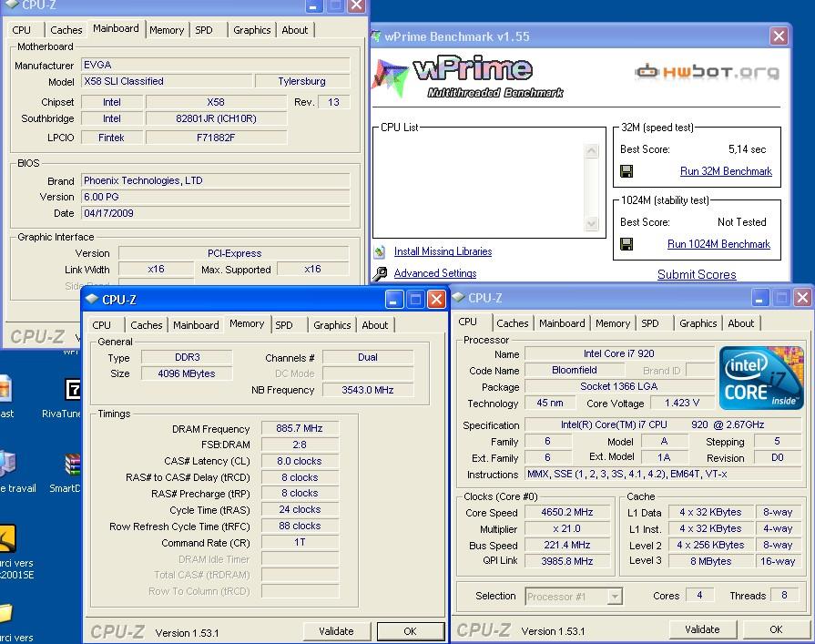
Task: Minimize the CPU-Z Mainboard window
Action: pyautogui.click(x=312, y=5)
